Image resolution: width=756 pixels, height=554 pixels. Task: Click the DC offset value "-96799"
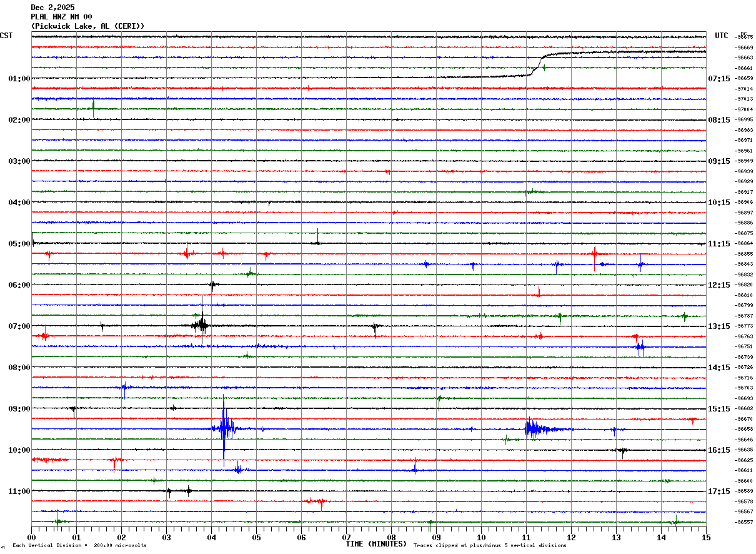point(744,305)
